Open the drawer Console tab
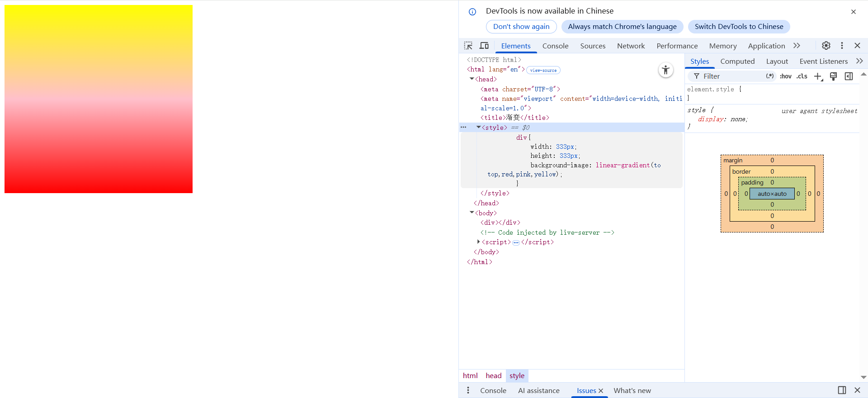 pos(493,390)
